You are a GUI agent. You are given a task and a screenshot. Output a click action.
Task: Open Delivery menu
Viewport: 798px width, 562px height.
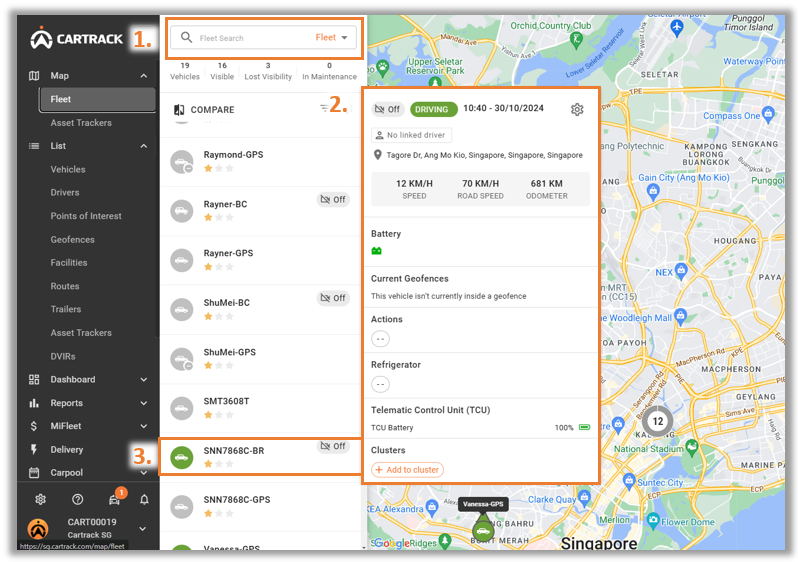pos(67,449)
